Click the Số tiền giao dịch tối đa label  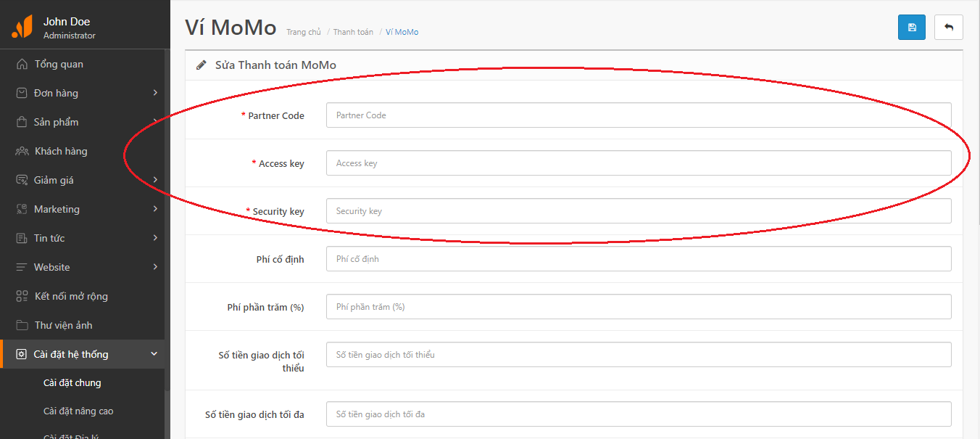click(x=255, y=414)
